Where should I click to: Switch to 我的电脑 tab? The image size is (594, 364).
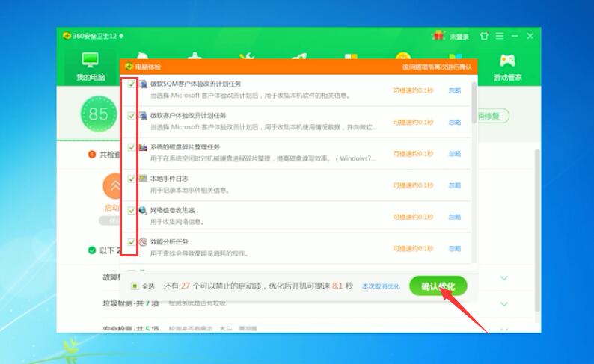(91, 67)
